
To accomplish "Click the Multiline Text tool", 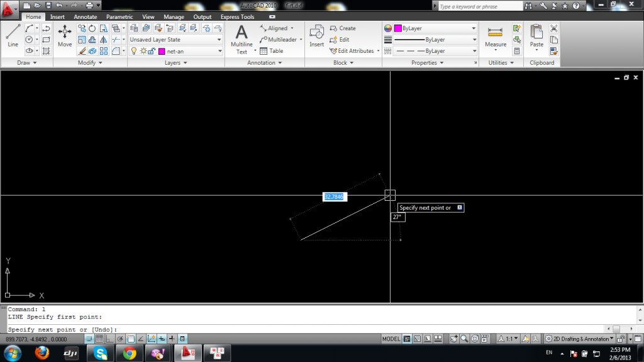I will pos(241,40).
